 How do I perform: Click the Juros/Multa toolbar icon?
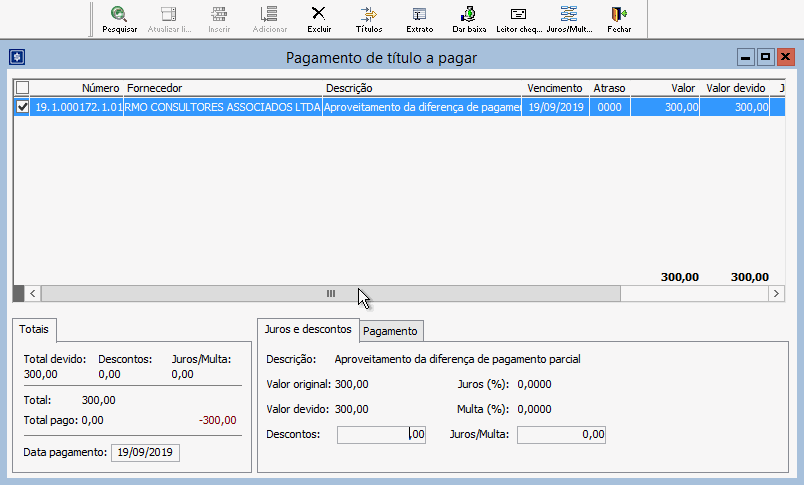[569, 18]
